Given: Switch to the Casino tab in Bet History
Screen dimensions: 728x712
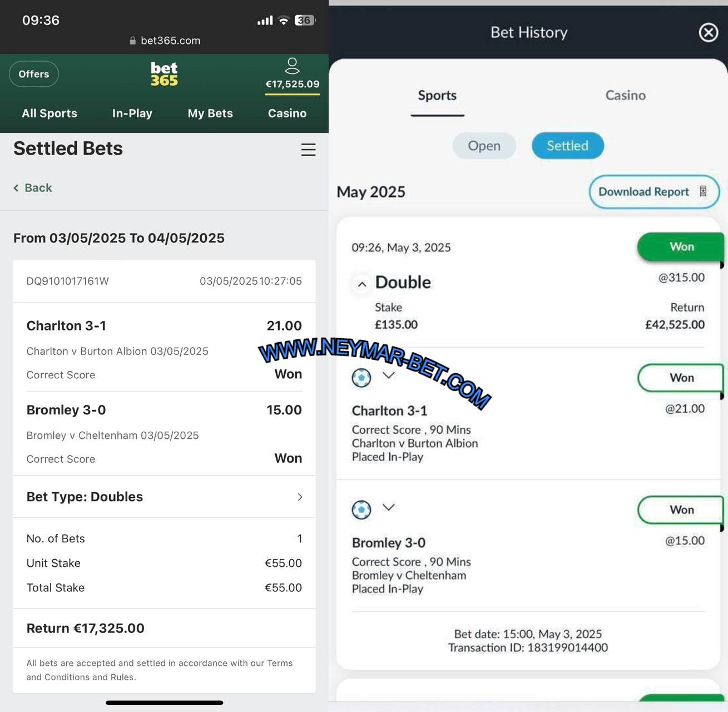Looking at the screenshot, I should pyautogui.click(x=625, y=95).
